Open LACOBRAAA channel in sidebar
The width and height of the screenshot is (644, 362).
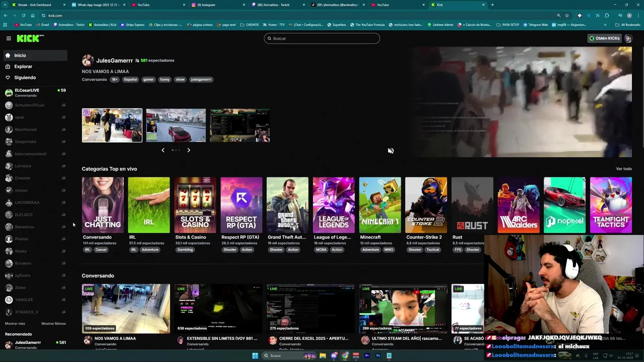35,202
